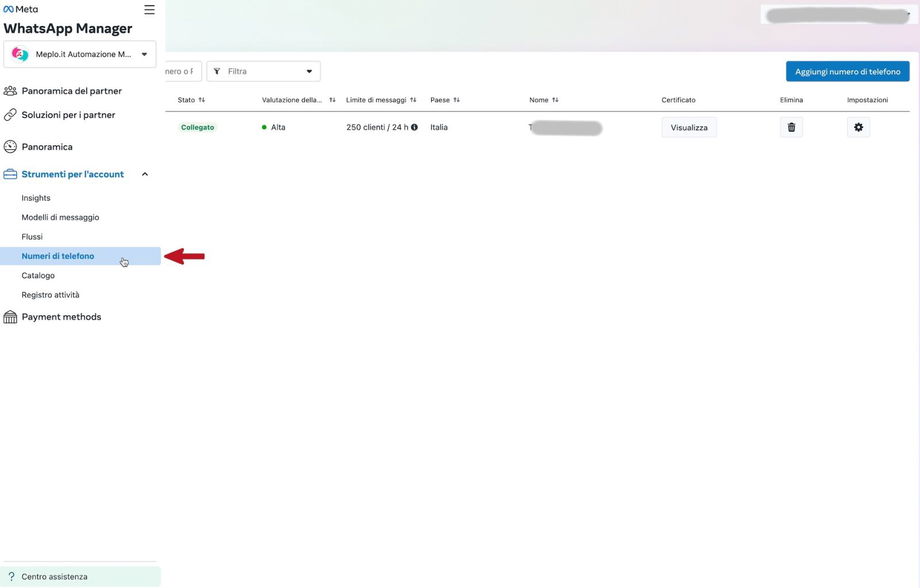Open Insights in the sidebar
Image resolution: width=920 pixels, height=588 pixels.
coord(36,198)
